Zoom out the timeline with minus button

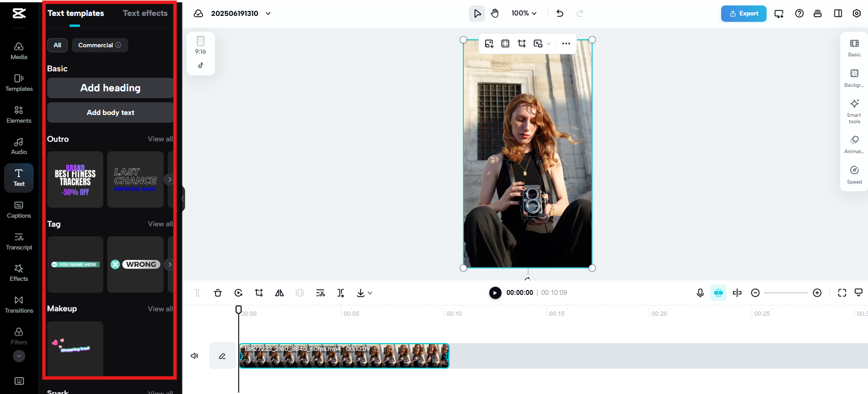(755, 293)
